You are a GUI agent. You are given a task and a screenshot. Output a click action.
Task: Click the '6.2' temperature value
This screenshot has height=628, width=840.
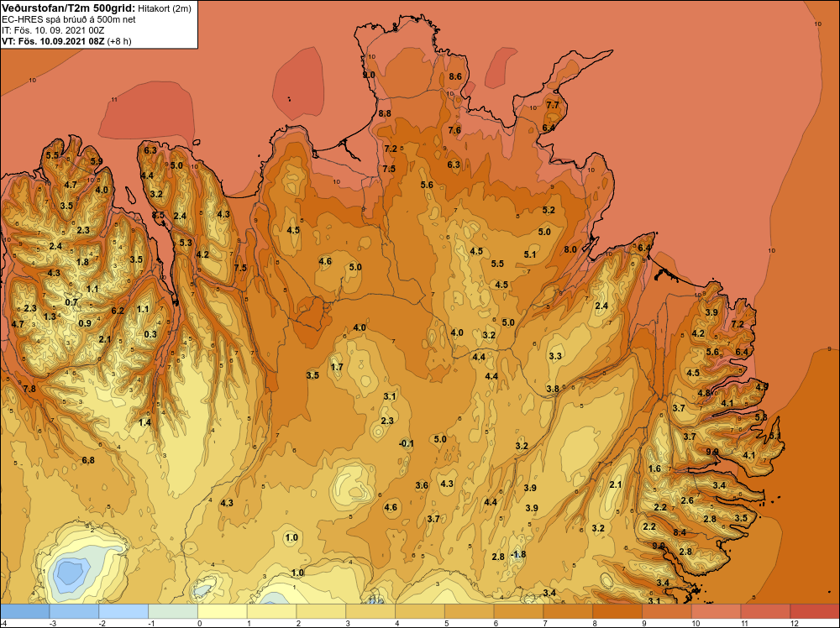point(118,311)
